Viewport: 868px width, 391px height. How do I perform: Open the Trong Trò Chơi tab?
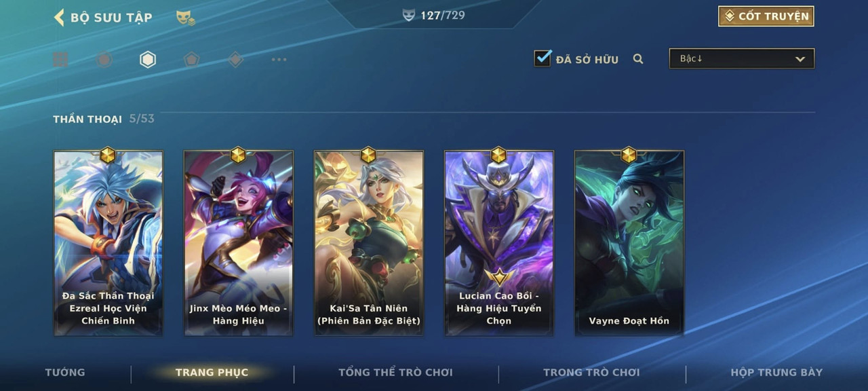tap(591, 372)
